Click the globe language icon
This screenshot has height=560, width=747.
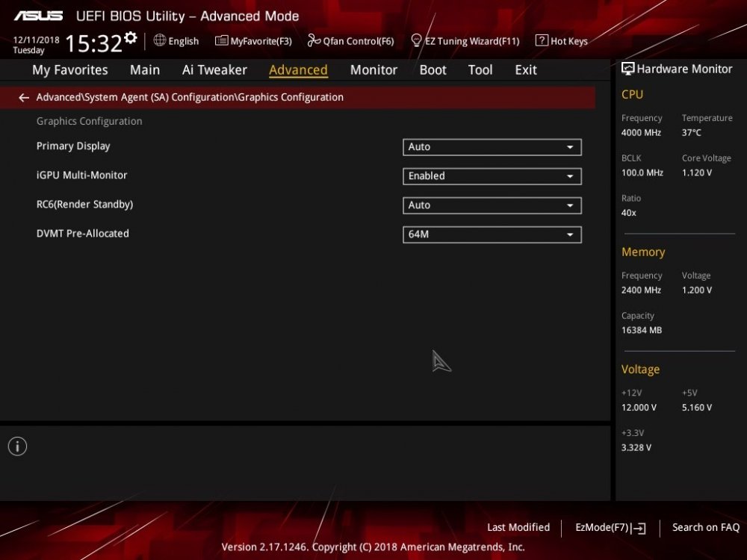160,40
